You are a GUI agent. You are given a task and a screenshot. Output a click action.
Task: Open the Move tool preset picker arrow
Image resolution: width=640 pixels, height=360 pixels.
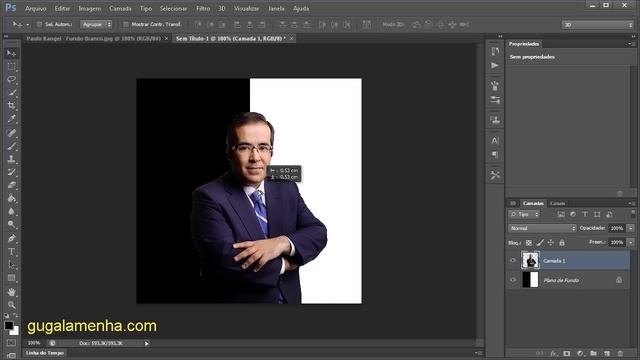pyautogui.click(x=28, y=25)
